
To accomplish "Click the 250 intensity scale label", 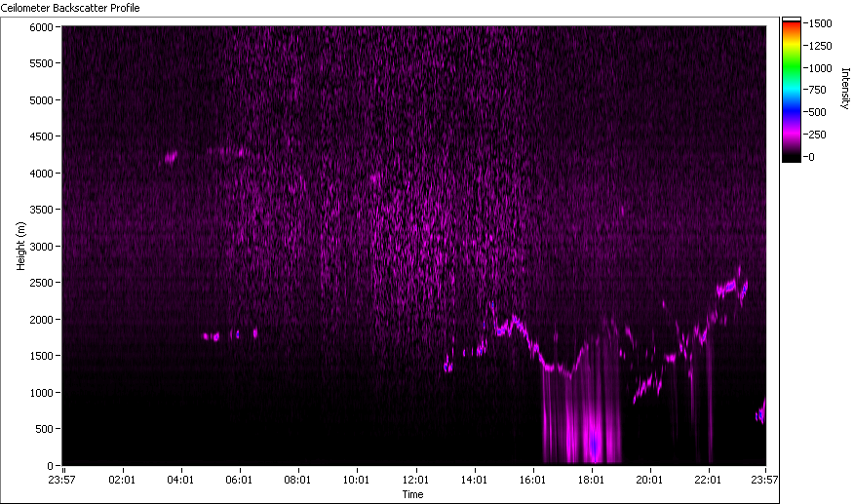I will pyautogui.click(x=818, y=135).
